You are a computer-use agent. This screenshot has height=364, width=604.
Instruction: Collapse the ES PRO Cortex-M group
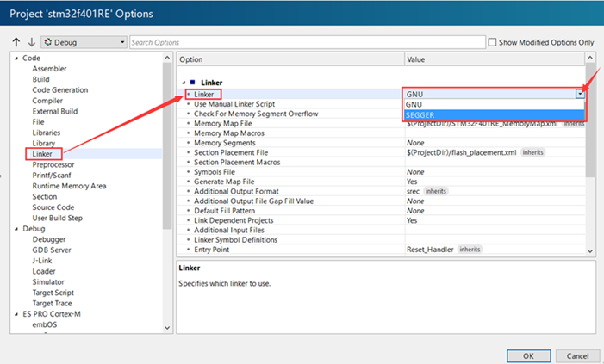[16, 314]
